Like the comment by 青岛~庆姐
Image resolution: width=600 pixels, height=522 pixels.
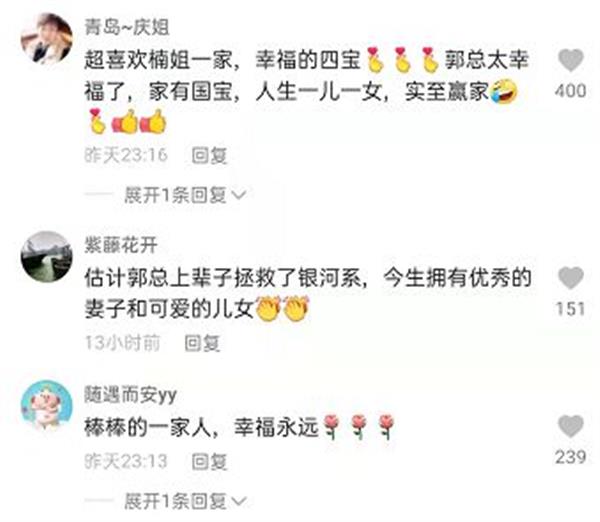571,60
